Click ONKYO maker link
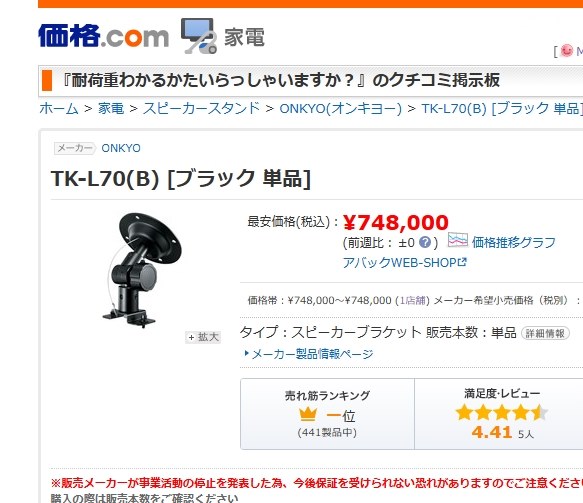The width and height of the screenshot is (583, 503). click(121, 148)
